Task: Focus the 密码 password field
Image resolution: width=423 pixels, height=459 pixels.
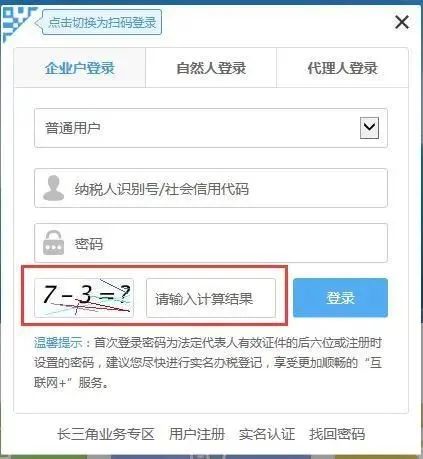Action: coord(211,243)
